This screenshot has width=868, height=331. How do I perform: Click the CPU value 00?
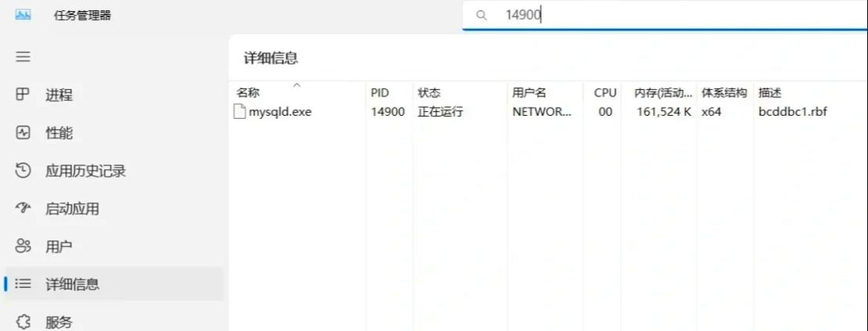[605, 112]
